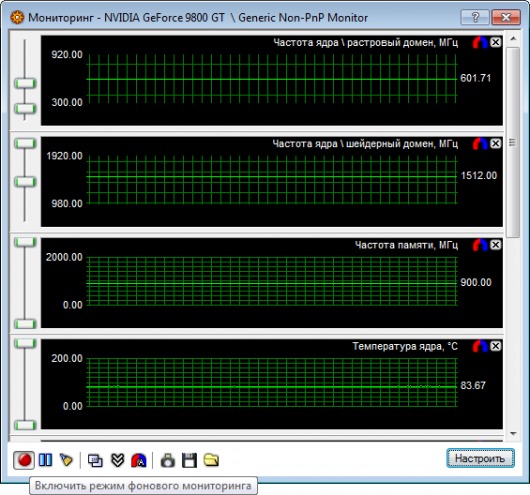
Task: Close the raster domain frequency graph
Action: point(496,42)
